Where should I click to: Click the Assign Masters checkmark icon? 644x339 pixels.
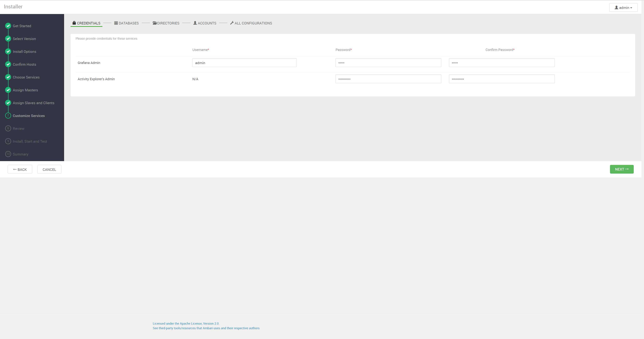coord(8,90)
